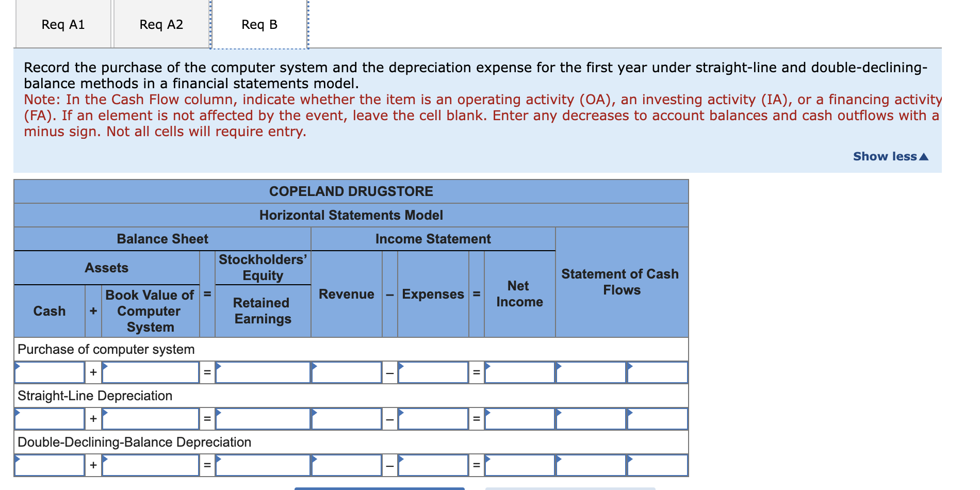Click Expenses cell in Double-Declining-Balance row
Screen dimensions: 980x490
click(433, 465)
